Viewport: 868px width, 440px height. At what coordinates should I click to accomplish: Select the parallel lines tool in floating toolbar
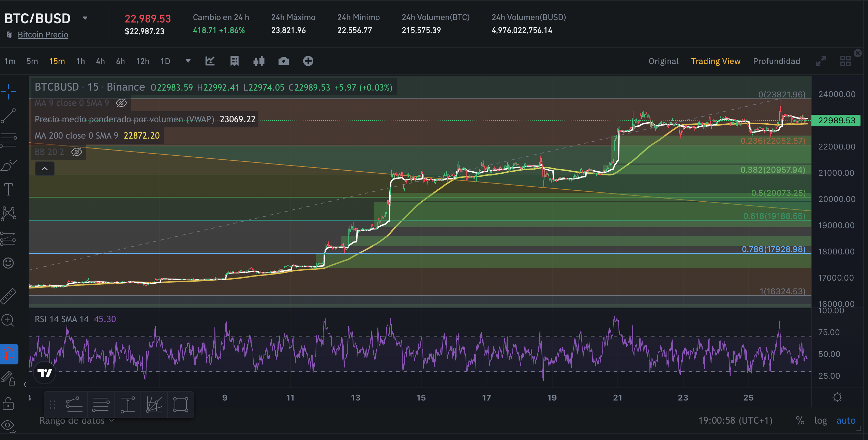pos(101,405)
